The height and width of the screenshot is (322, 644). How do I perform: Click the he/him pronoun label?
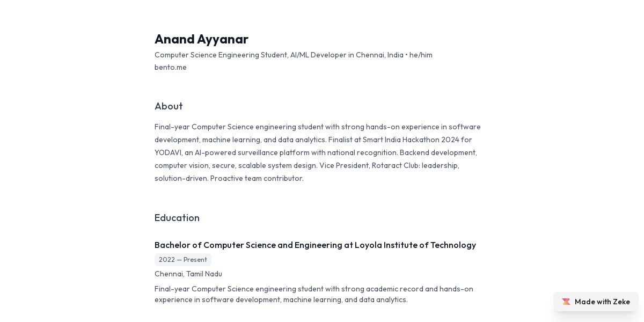click(421, 55)
